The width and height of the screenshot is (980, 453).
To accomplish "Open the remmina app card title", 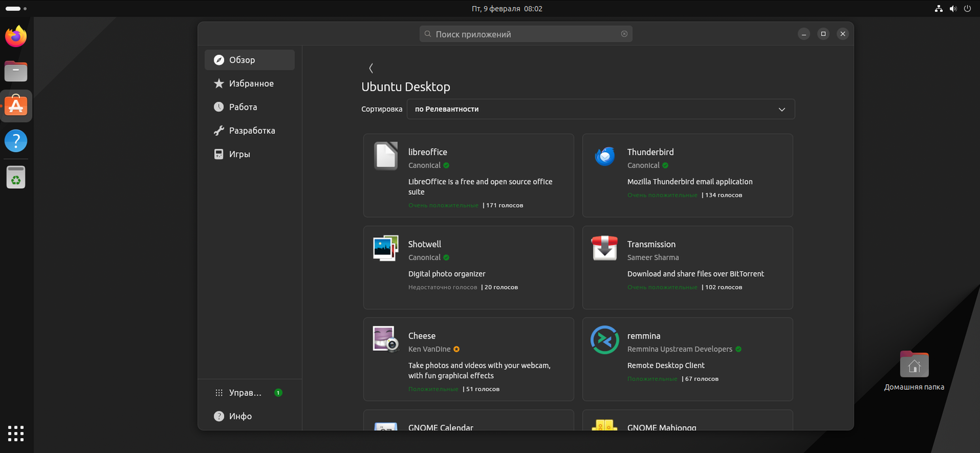I will [644, 336].
